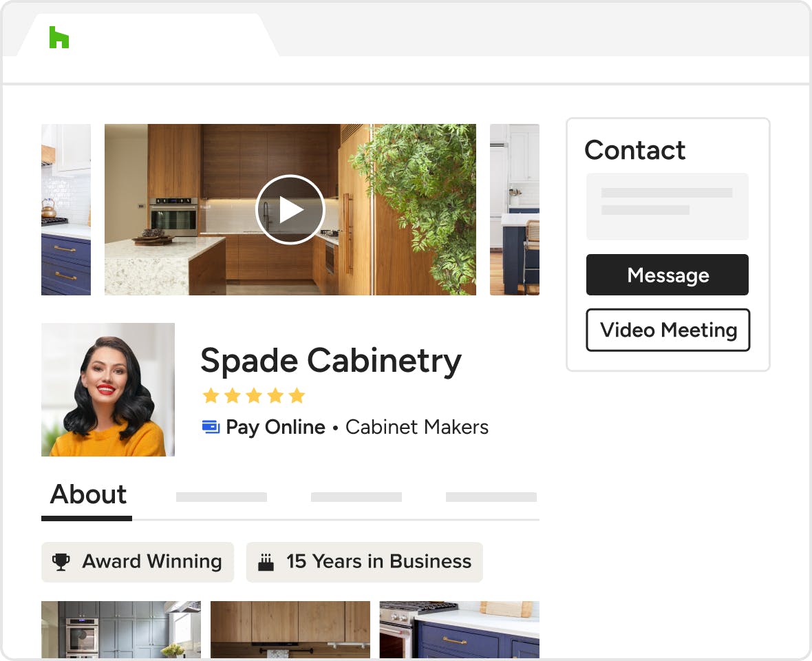The width and height of the screenshot is (812, 661).
Task: Play the kitchen video
Action: [290, 209]
